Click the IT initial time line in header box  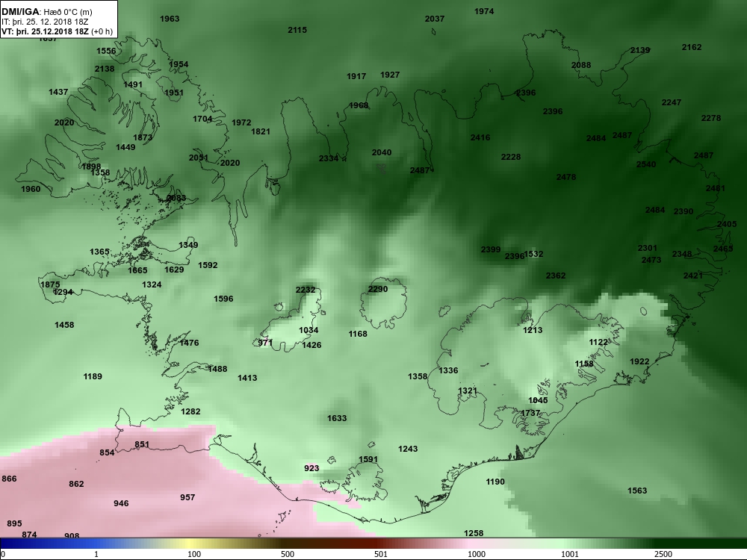[45, 22]
